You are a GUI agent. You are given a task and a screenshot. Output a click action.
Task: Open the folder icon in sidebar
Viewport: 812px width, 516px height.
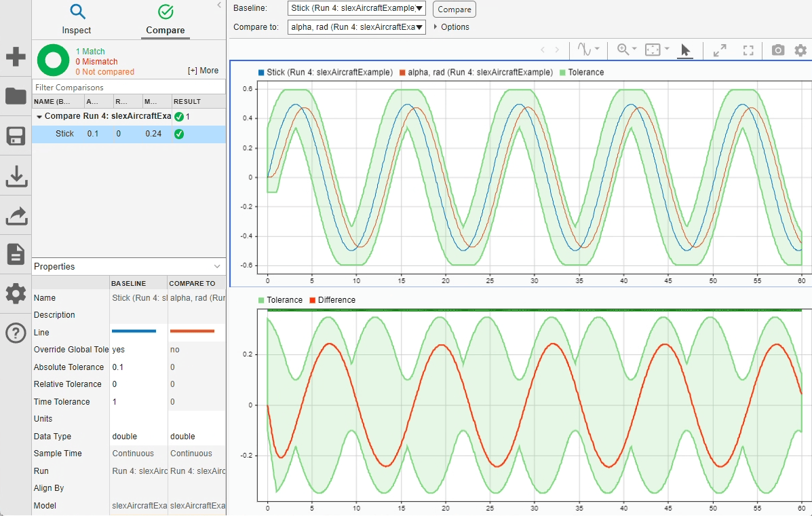pyautogui.click(x=16, y=96)
